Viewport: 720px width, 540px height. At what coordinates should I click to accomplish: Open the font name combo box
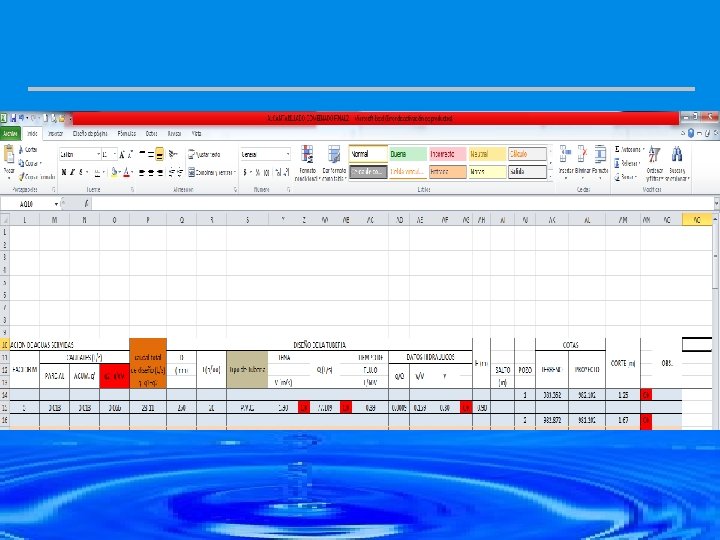[x=80, y=154]
